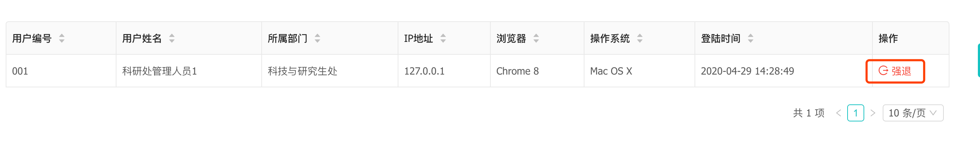Select user number cell 001
The image size is (980, 147).
[61, 71]
